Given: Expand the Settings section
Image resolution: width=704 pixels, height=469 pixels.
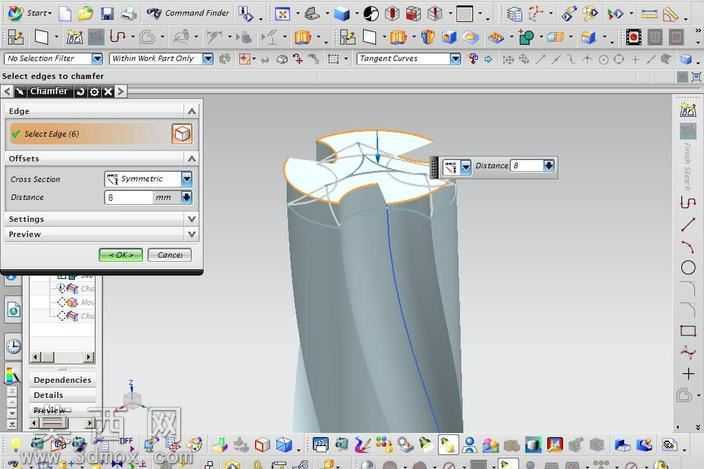Looking at the screenshot, I should [192, 219].
